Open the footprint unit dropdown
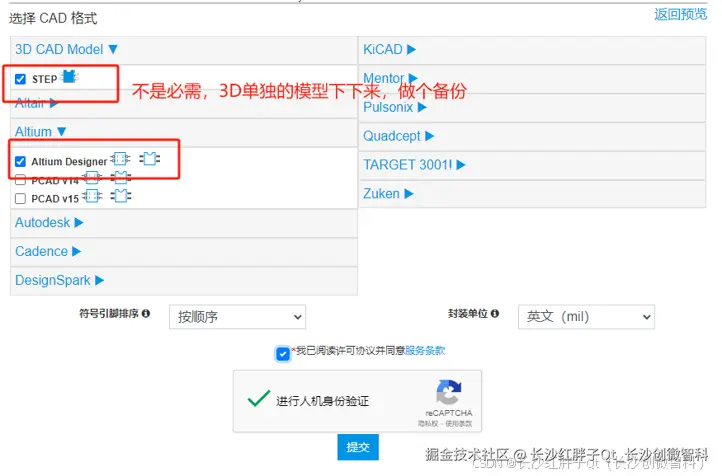This screenshot has height=476, width=722. tap(586, 317)
